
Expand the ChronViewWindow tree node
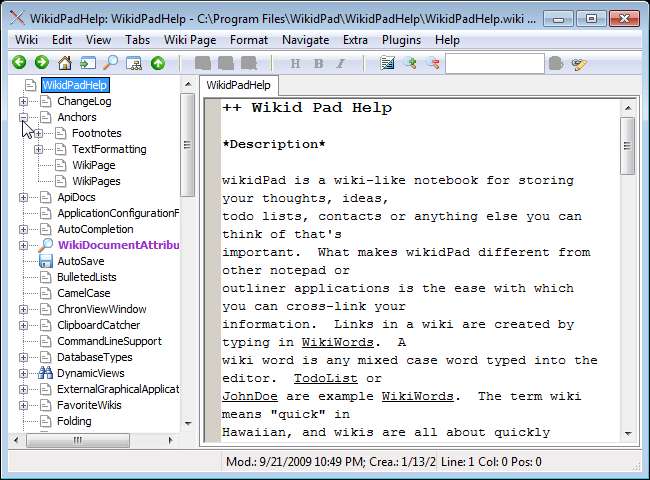(x=24, y=309)
